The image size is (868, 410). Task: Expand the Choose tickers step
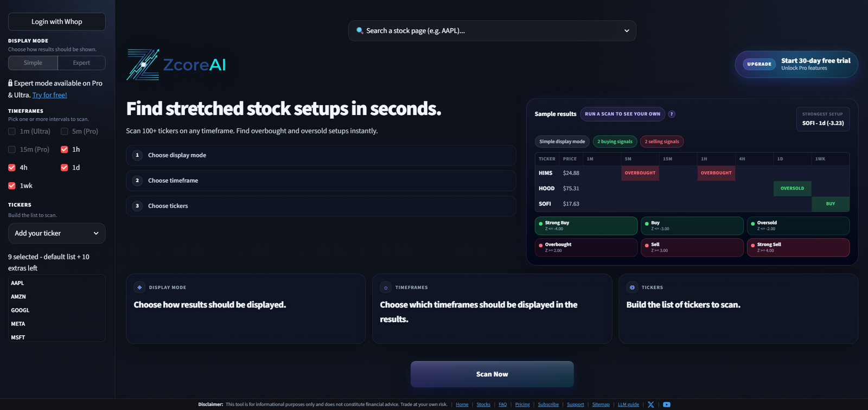[321, 206]
